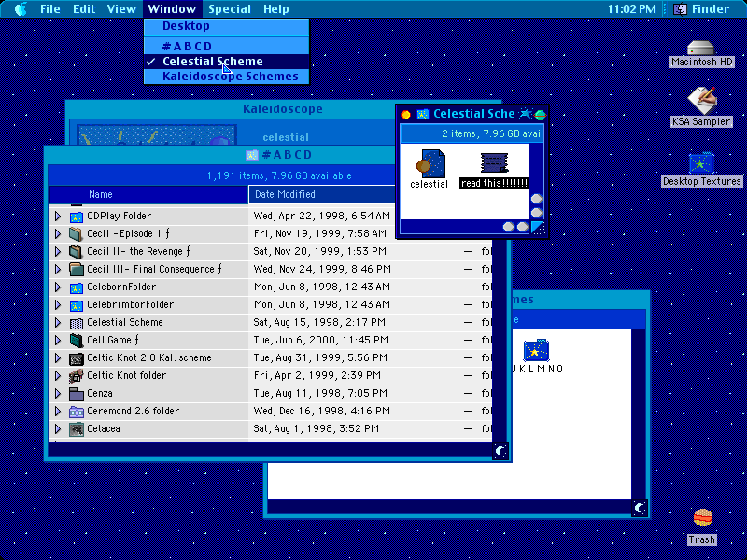The height and width of the screenshot is (560, 747).
Task: Click the Cenza folder icon
Action: (77, 394)
